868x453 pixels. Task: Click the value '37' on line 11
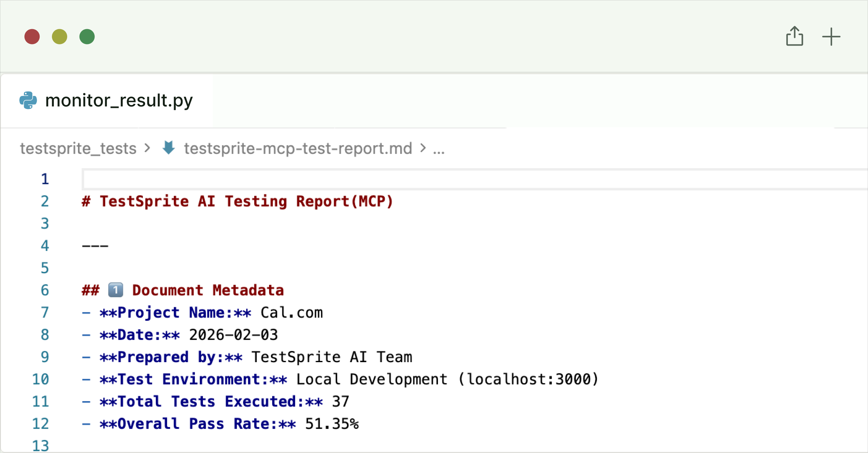(341, 401)
